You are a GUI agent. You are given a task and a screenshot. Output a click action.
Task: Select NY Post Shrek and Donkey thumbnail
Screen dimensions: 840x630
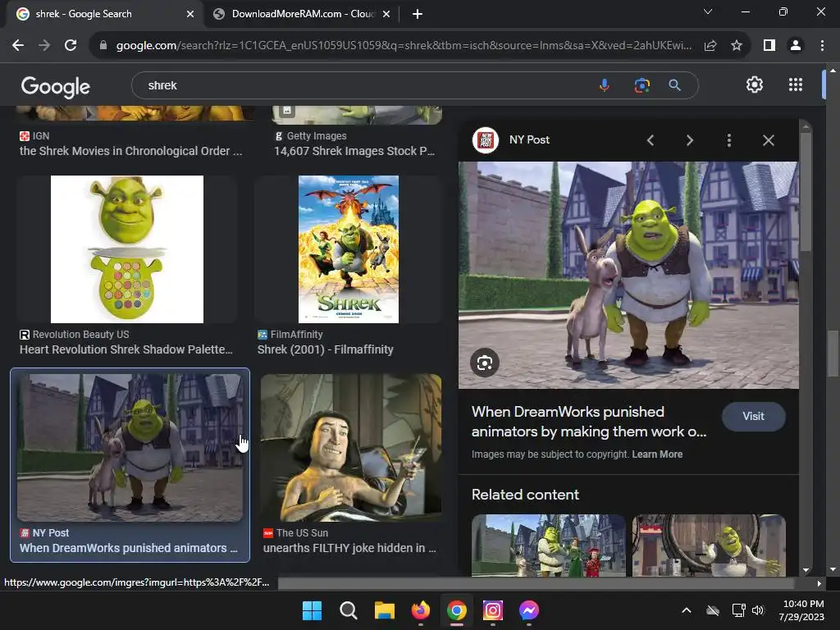pyautogui.click(x=130, y=448)
